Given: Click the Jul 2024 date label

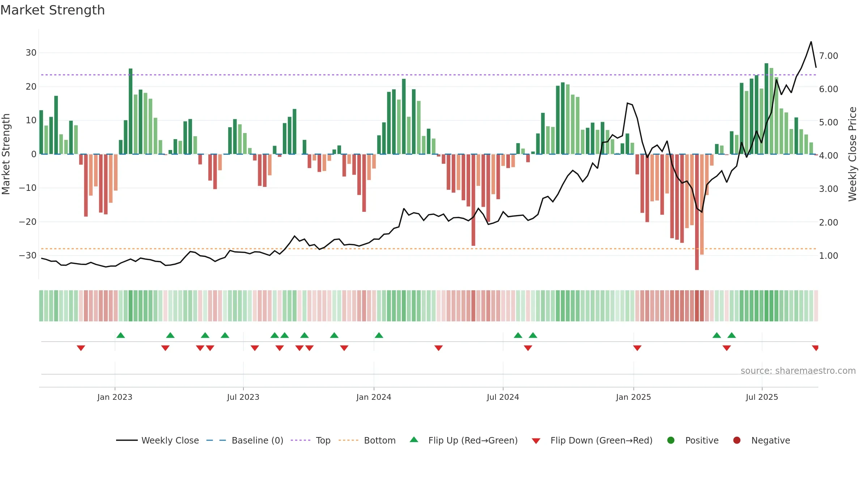Looking at the screenshot, I should click(503, 397).
